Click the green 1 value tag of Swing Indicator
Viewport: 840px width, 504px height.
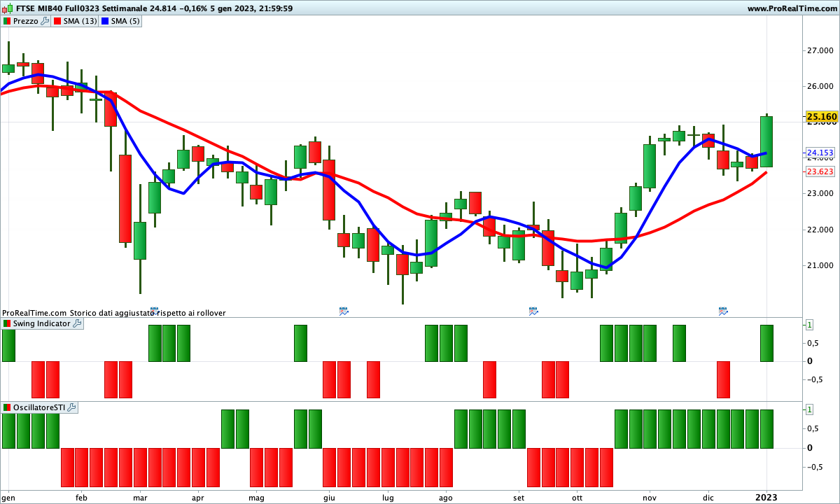coord(809,325)
